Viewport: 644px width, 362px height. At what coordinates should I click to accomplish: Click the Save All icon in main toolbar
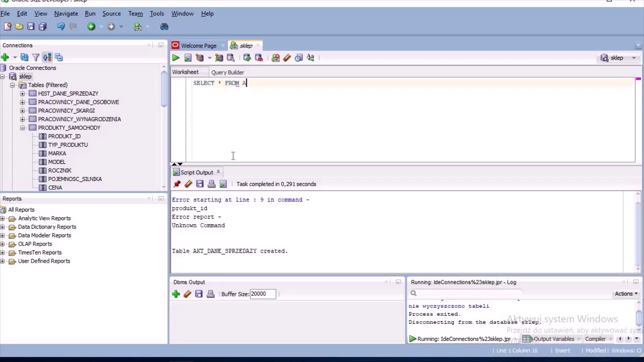[x=43, y=27]
